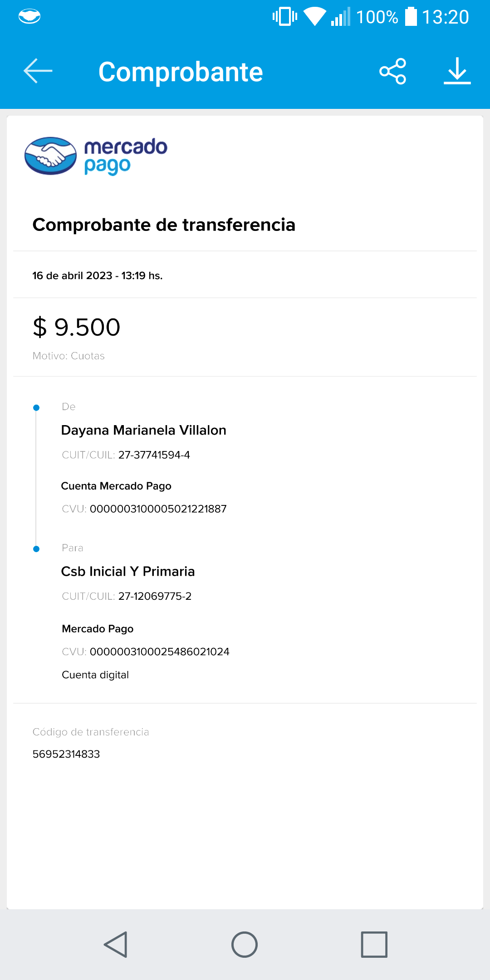Tap the Comprobante header title
Screen dimensions: 490x980
pos(181,72)
